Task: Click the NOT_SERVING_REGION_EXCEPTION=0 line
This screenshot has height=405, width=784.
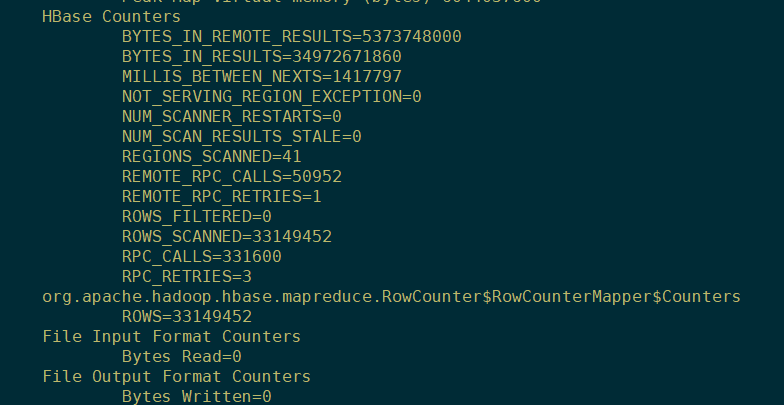Action: tap(271, 97)
